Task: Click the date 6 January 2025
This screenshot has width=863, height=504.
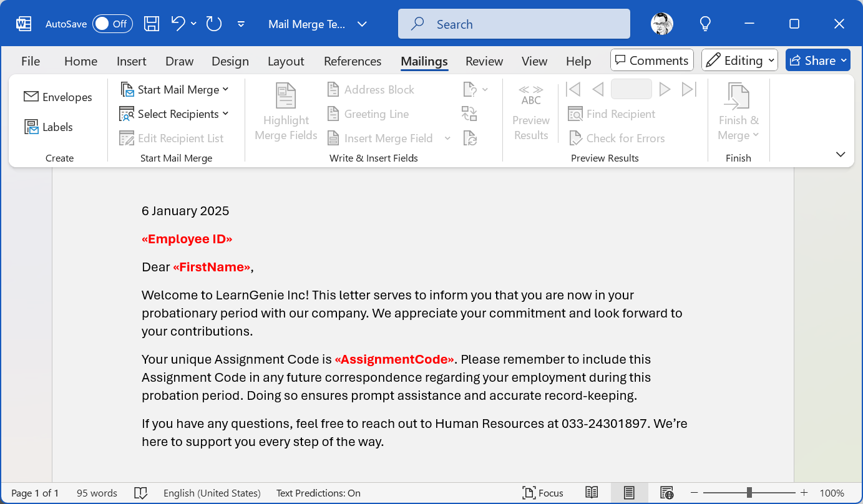Action: [x=185, y=211]
